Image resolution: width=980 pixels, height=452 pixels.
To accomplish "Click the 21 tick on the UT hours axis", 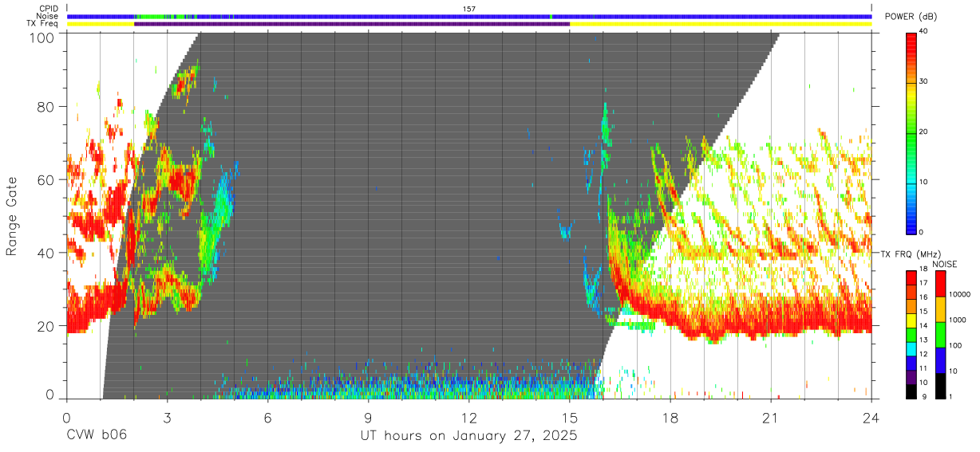I will (x=771, y=417).
